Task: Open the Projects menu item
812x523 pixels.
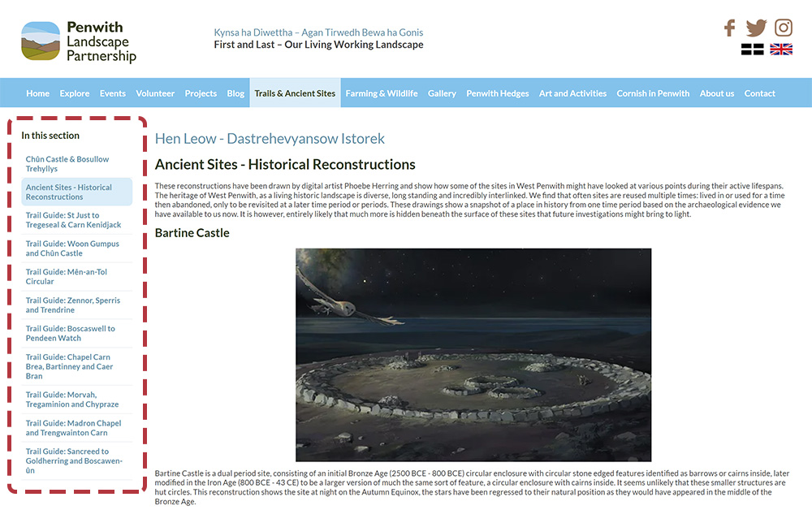Action: tap(201, 93)
